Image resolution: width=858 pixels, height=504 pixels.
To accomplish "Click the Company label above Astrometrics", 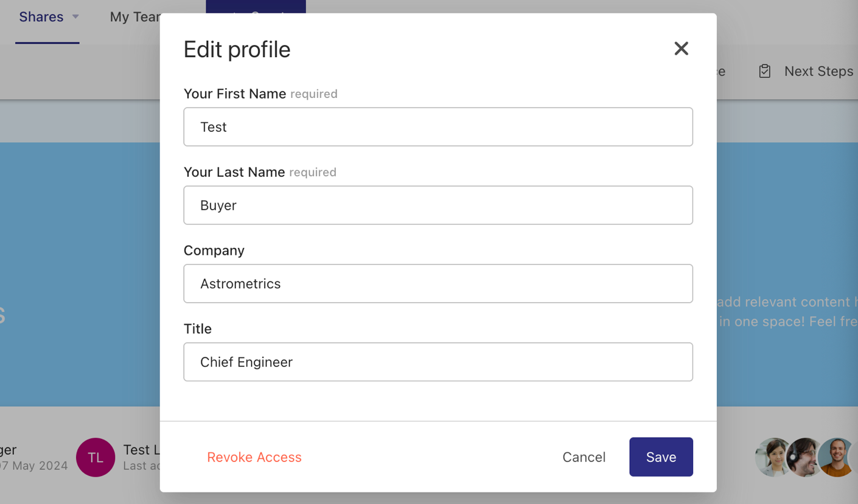I will (214, 250).
